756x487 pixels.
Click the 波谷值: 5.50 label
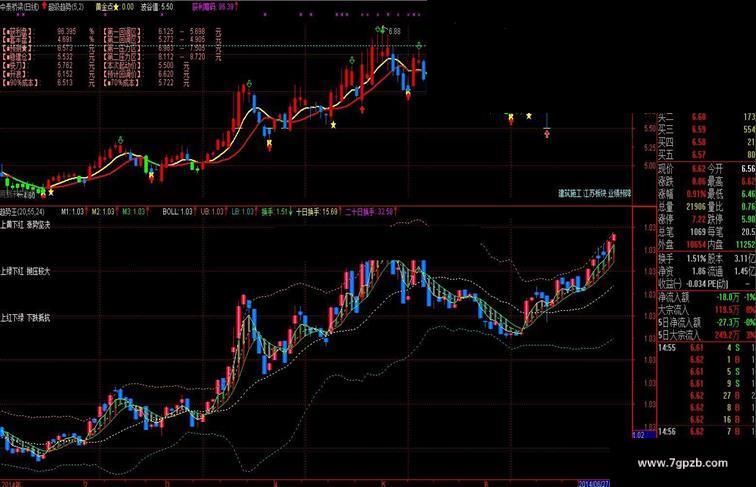[x=157, y=7]
